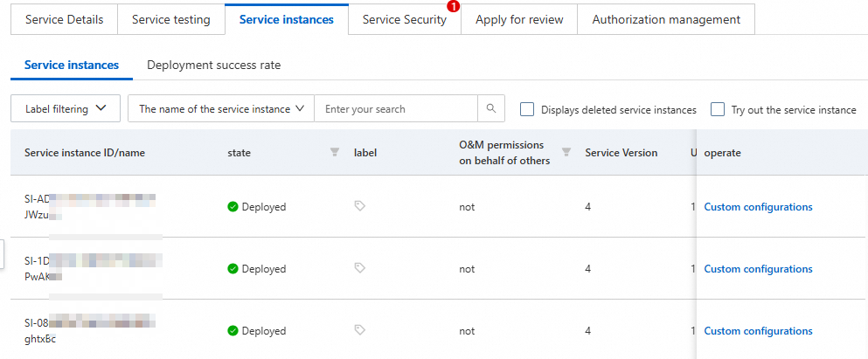The width and height of the screenshot is (868, 359).
Task: Click the red notification badge on Service Security
Action: [x=453, y=6]
